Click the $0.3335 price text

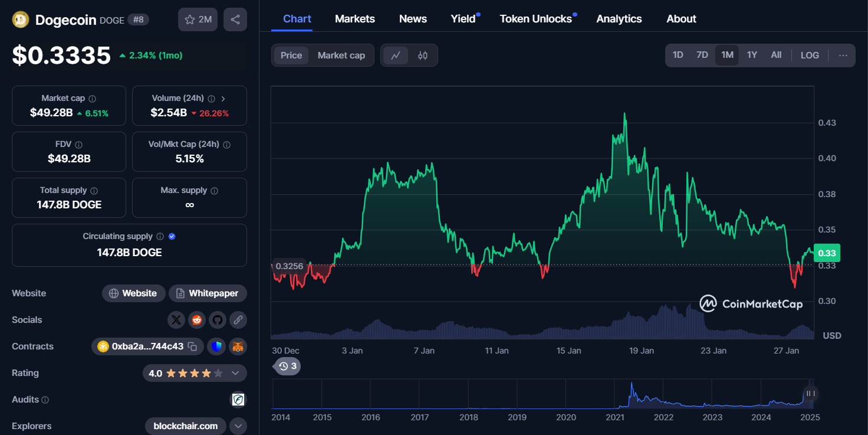tap(61, 55)
